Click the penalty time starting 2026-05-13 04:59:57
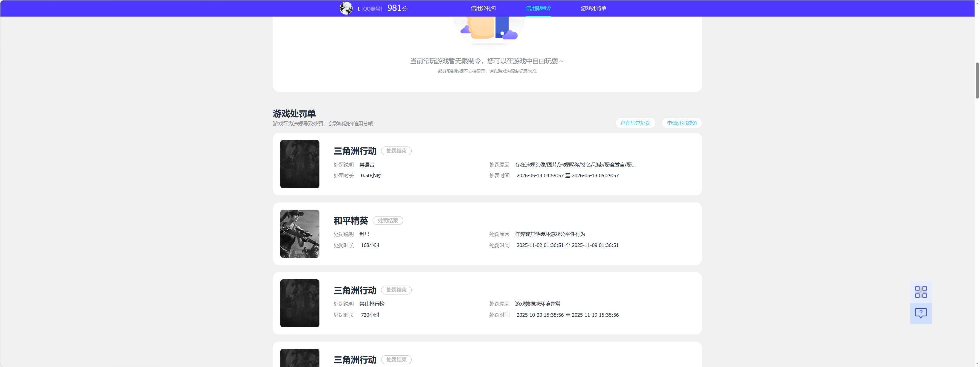Image resolution: width=980 pixels, height=367 pixels. 568,176
